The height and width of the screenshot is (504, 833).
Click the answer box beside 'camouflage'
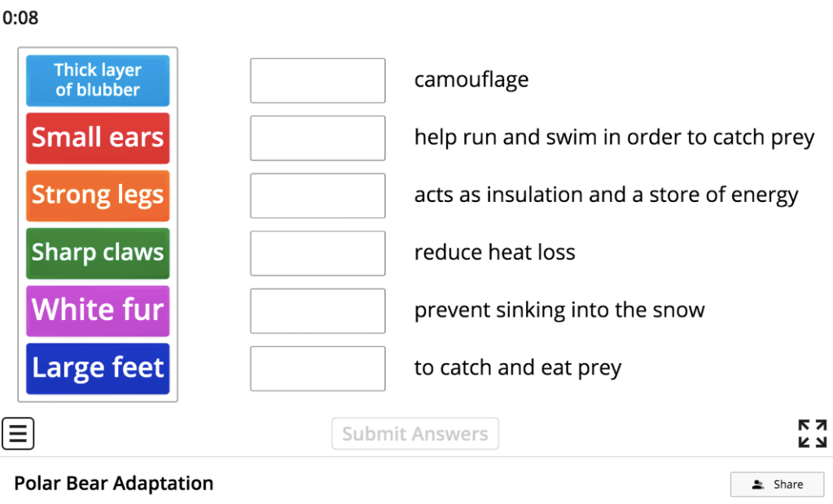click(x=318, y=81)
